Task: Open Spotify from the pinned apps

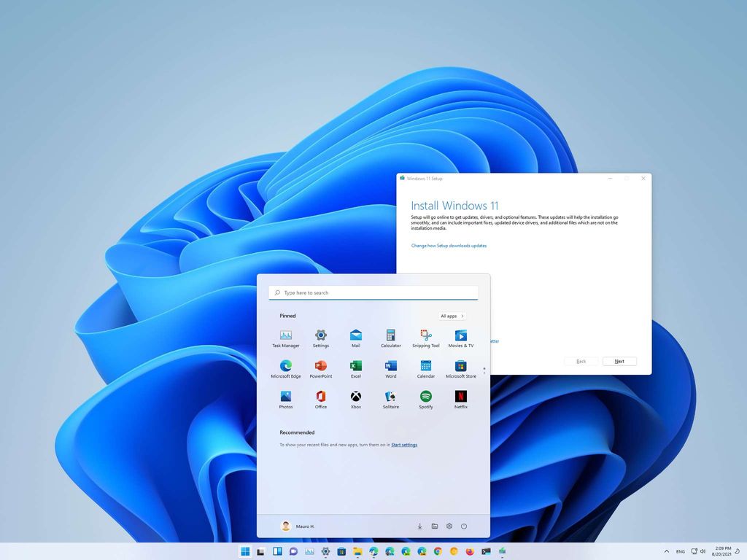Action: [x=425, y=399]
